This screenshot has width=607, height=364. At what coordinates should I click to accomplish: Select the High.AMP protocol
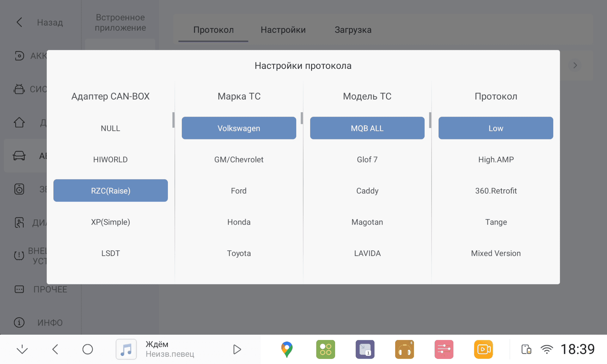pos(496,160)
